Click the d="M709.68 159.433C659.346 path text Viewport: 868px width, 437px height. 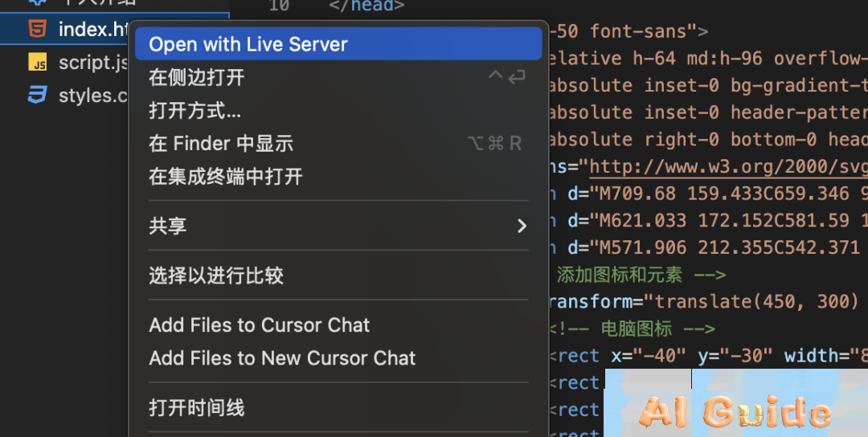point(709,194)
